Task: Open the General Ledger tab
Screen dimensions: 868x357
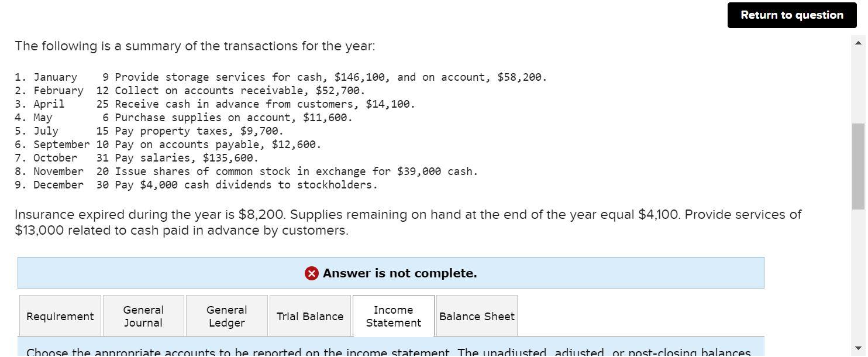Action: pos(226,316)
